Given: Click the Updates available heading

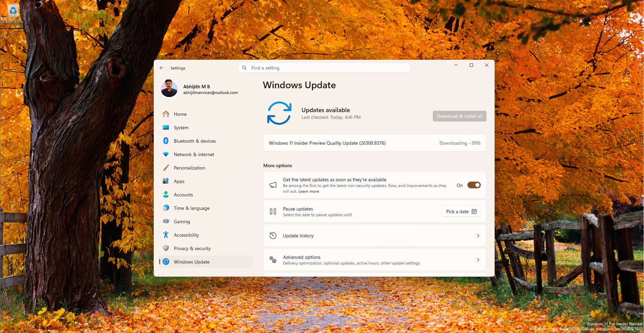Looking at the screenshot, I should tap(326, 110).
